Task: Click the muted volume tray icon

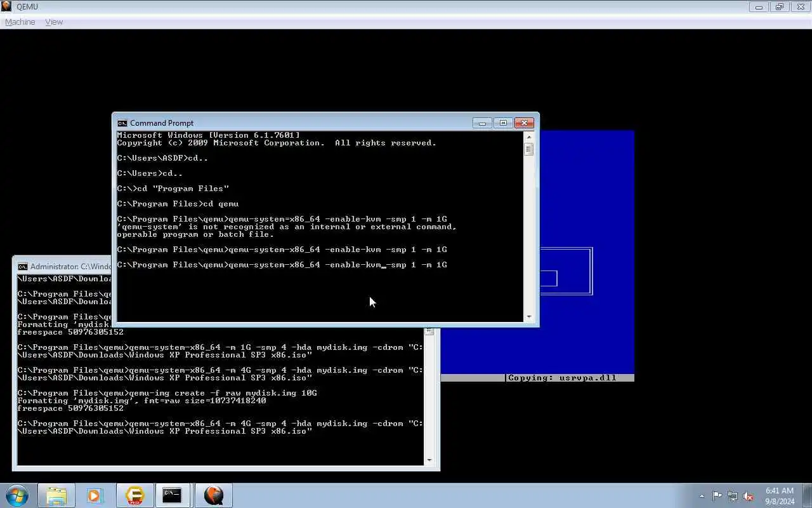Action: coord(748,496)
